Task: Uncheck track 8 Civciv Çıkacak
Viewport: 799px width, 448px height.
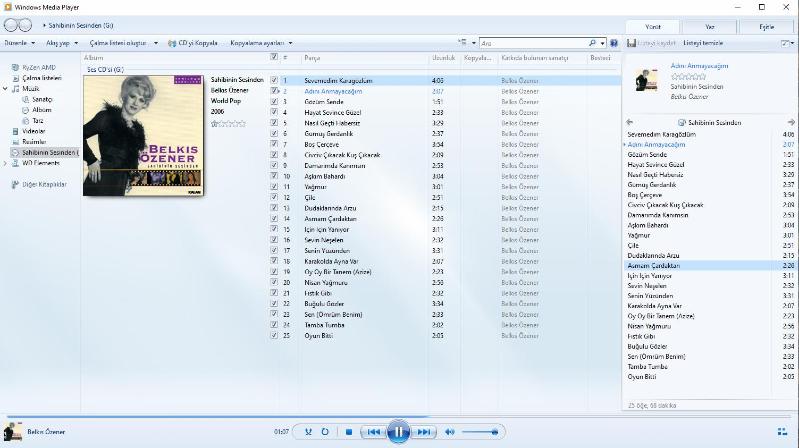Action: pos(274,154)
